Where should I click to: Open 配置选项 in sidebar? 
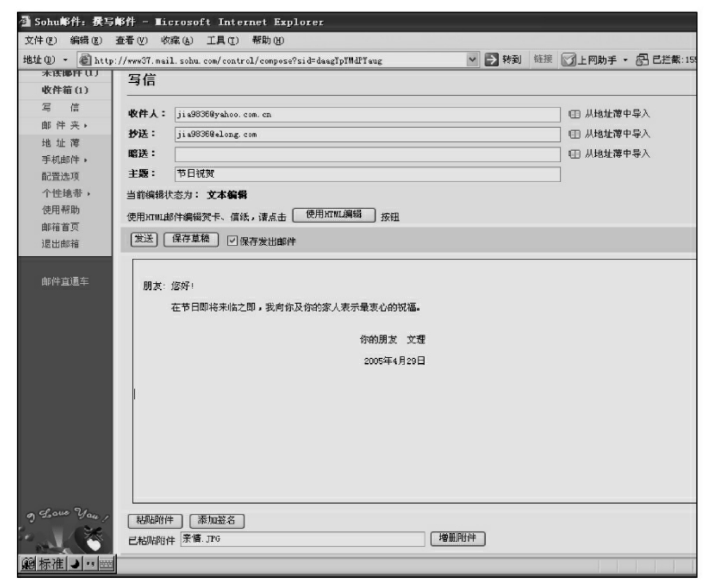pos(60,176)
